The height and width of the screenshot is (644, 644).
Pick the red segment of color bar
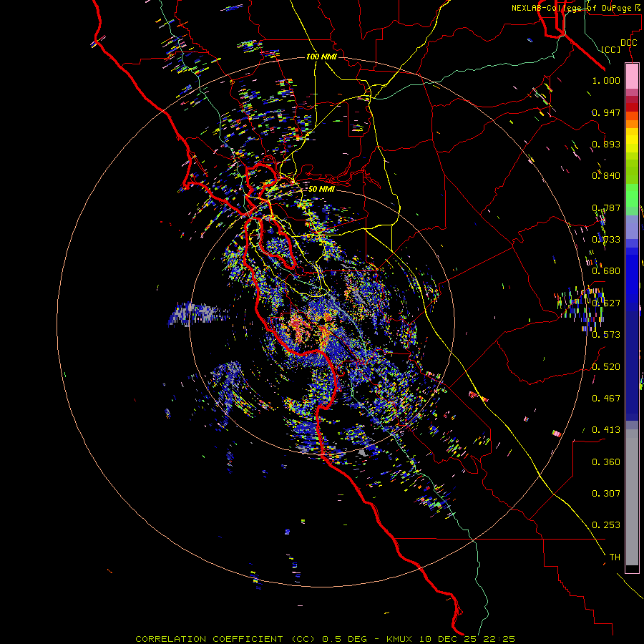tap(632, 107)
